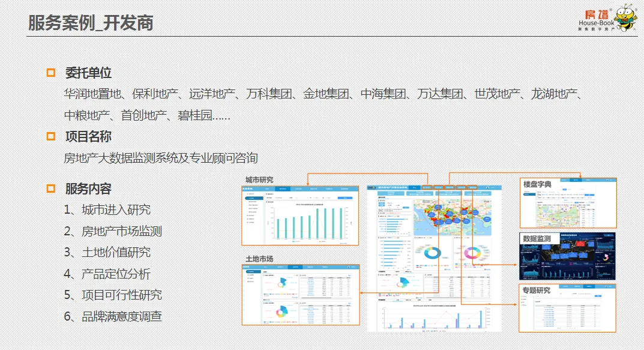Open the 土地市场 screenshot with pie charts
The image size is (644, 350).
coord(301,295)
